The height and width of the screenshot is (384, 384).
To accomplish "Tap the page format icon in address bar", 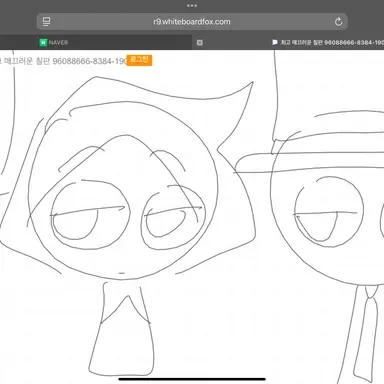I will (x=46, y=22).
